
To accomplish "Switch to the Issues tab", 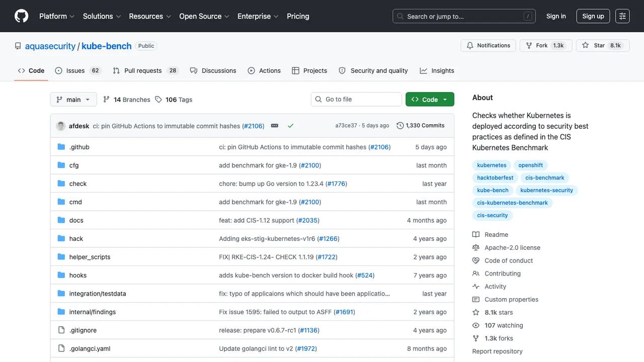I will click(x=77, y=70).
